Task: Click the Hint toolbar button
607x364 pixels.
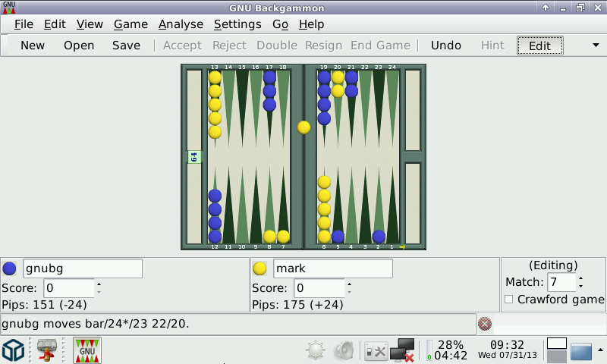Action: coord(492,45)
